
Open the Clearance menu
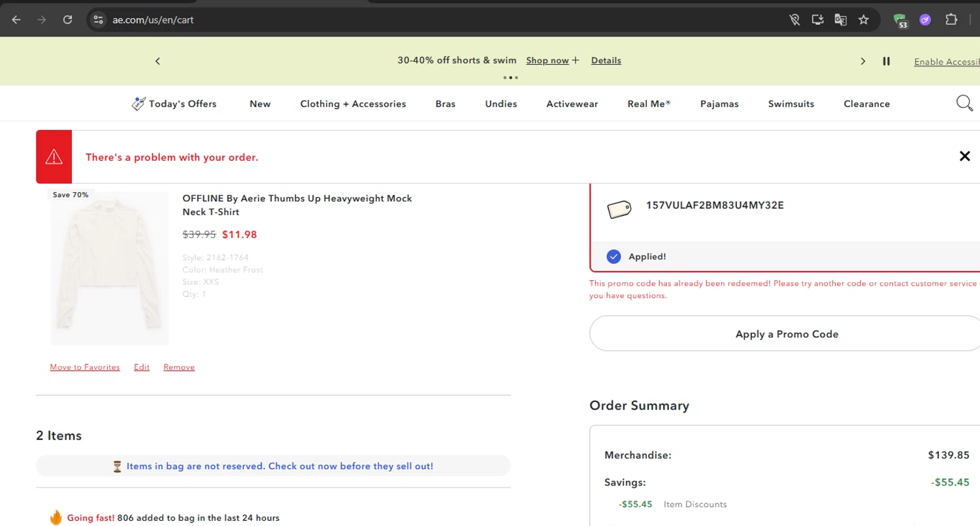866,103
